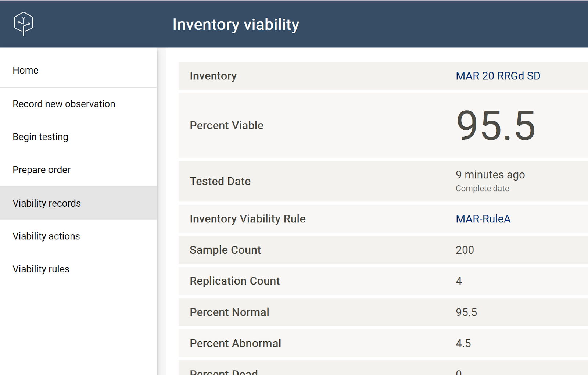
Task: Click the '9 minutes ago' tested date
Action: click(490, 175)
